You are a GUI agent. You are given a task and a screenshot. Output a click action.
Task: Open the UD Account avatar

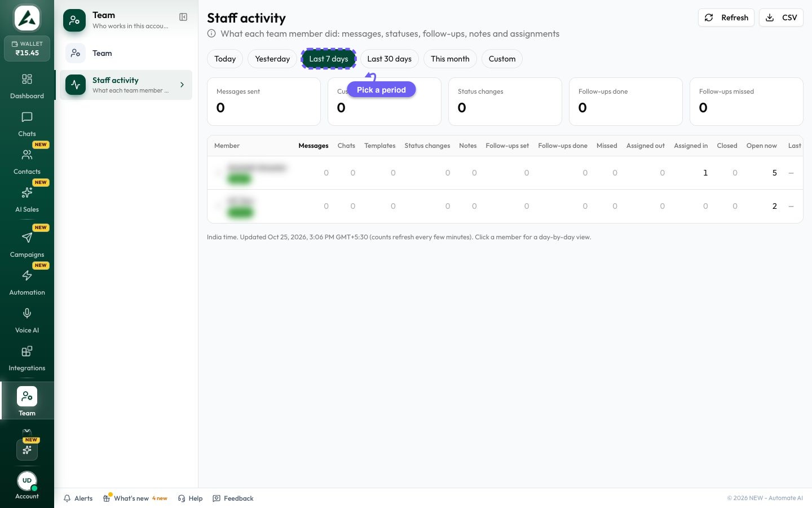pos(27,481)
